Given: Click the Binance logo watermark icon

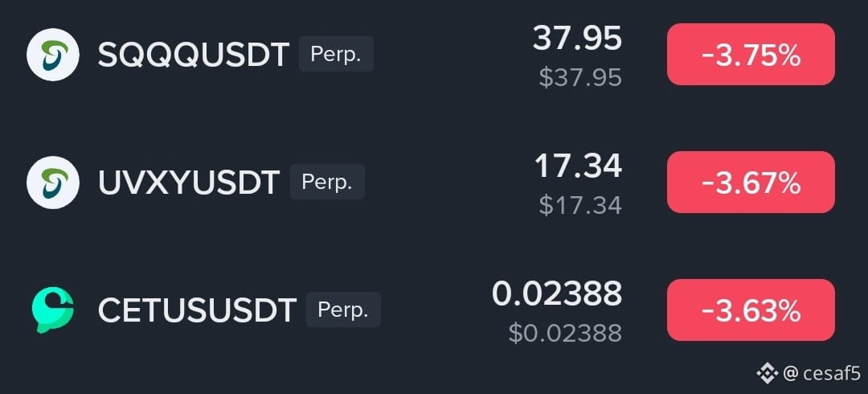Looking at the screenshot, I should click(x=768, y=374).
